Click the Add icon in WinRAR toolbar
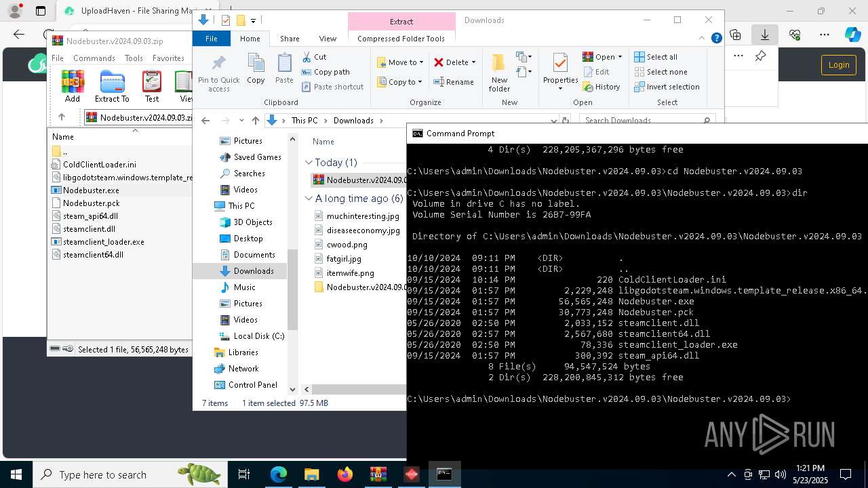This screenshot has width=868, height=488. (73, 86)
